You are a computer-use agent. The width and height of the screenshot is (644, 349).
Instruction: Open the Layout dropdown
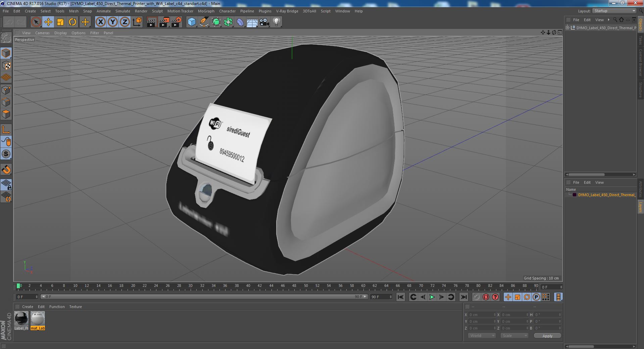click(614, 11)
